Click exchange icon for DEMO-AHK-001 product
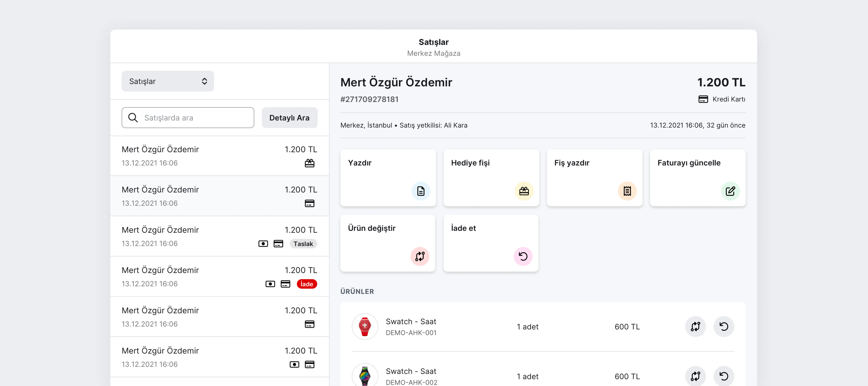Image resolution: width=868 pixels, height=386 pixels. coord(695,326)
